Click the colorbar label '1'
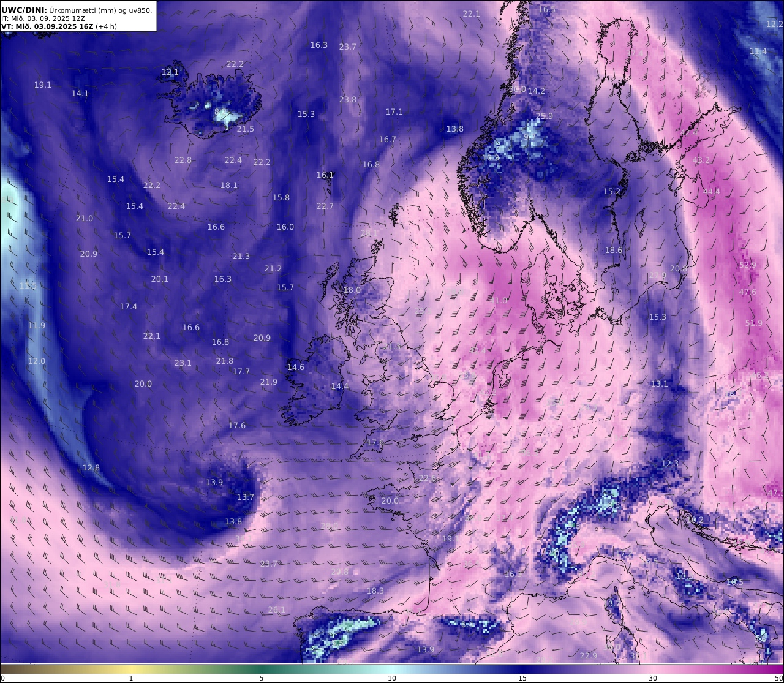This screenshot has width=784, height=683. click(x=131, y=678)
